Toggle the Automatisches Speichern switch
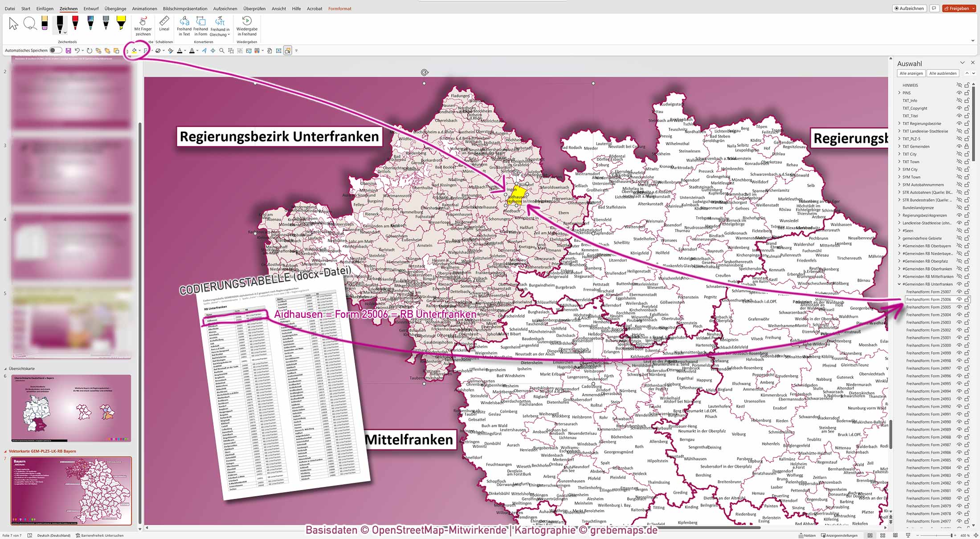 point(56,50)
